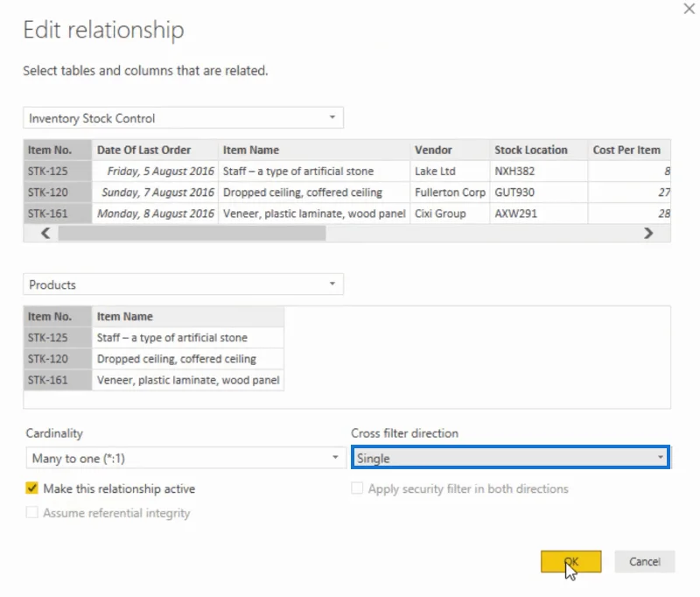Select Item Name column in Inventory table
The height and width of the screenshot is (597, 700).
(314, 150)
